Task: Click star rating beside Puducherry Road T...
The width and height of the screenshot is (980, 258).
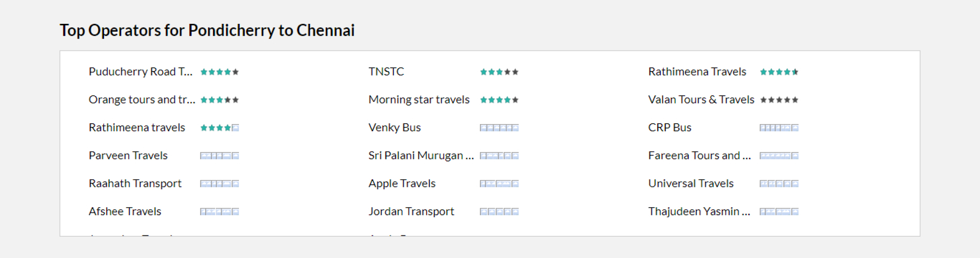Action: coord(220,72)
